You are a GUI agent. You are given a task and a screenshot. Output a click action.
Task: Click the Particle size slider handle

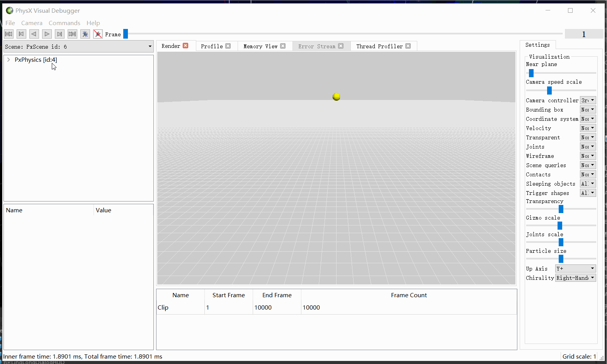pos(561,259)
